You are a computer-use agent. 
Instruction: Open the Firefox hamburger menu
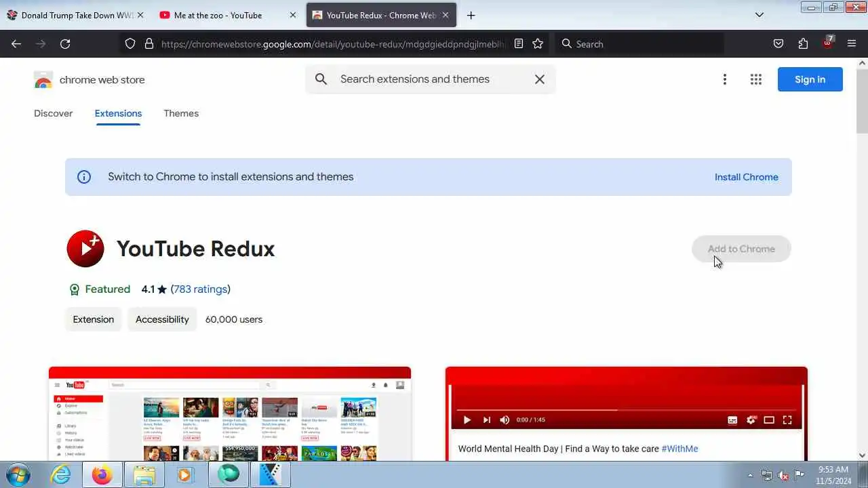click(x=852, y=44)
